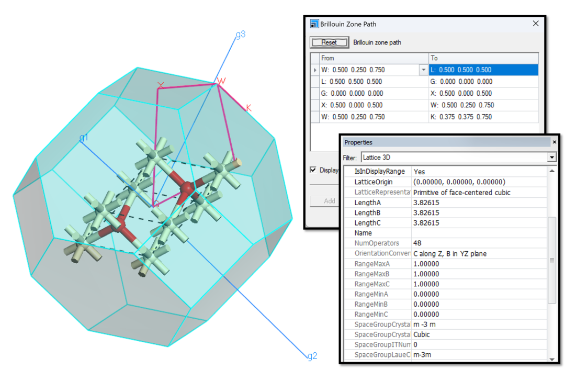This screenshot has height=392, width=565.
Task: Select From cell 'G: 0.000 0.000 0.000'
Action: (374, 93)
